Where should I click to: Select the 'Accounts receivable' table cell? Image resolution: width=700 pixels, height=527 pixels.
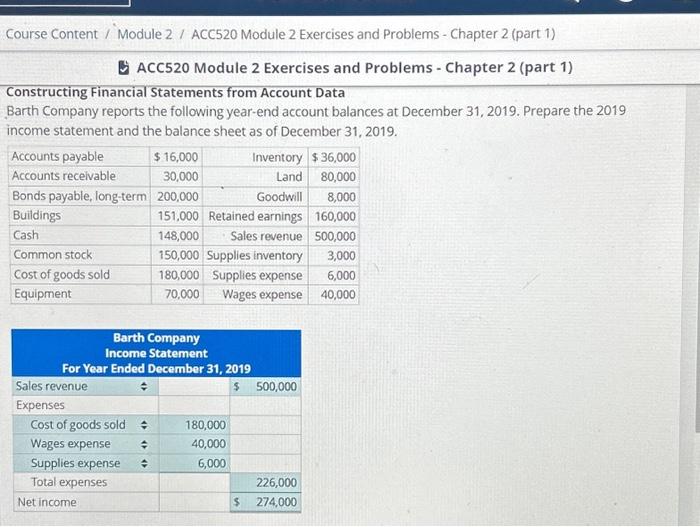pyautogui.click(x=79, y=176)
